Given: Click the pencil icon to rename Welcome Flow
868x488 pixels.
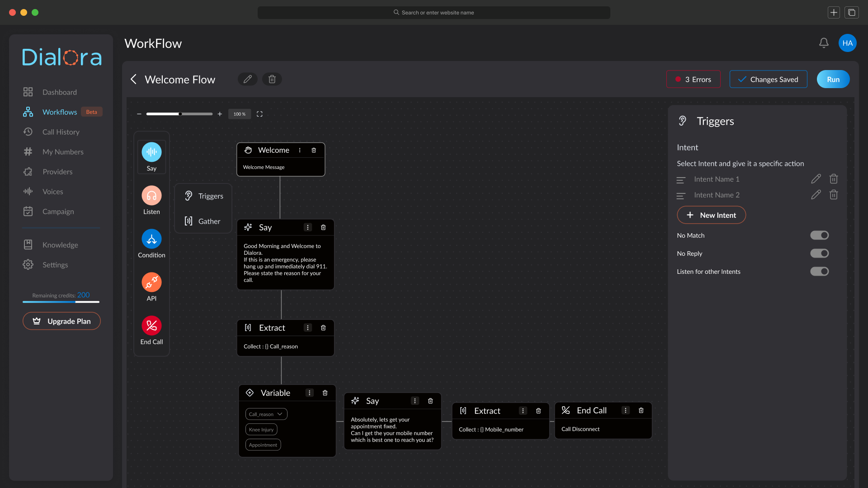Looking at the screenshot, I should coord(247,79).
